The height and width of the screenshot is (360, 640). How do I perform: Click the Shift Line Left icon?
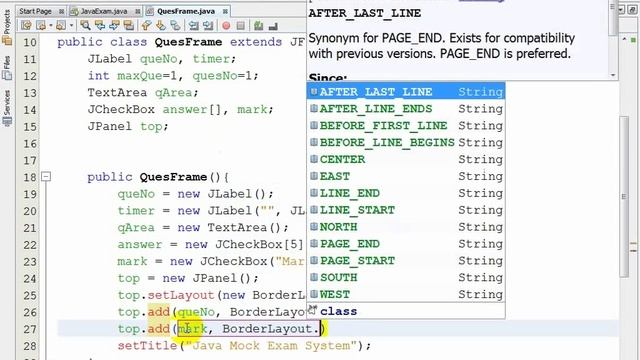193,26
